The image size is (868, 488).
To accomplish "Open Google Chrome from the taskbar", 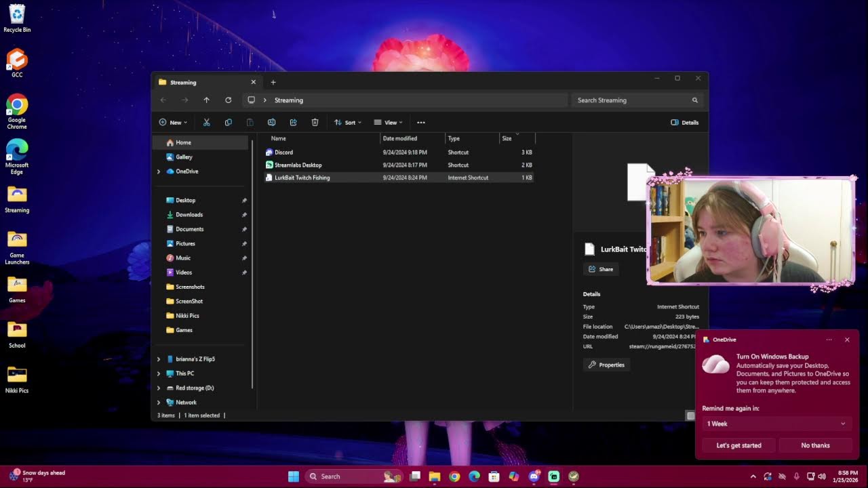I will point(454,476).
